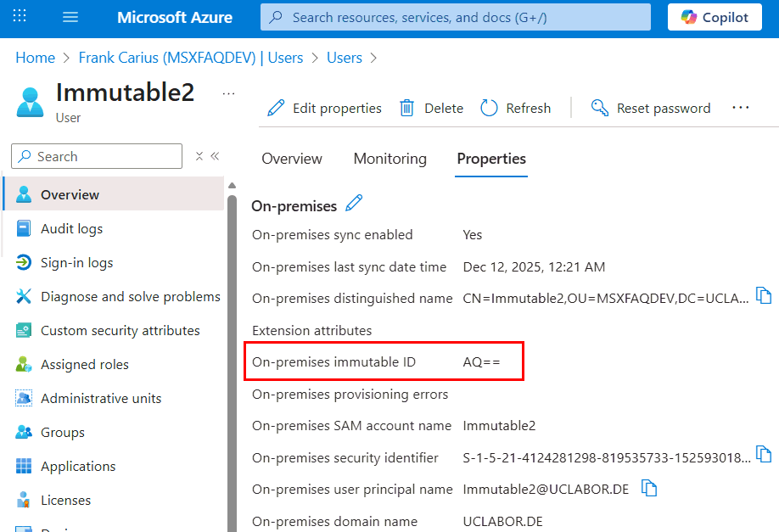Screen dimensions: 779x532
Task: Click the Reset password button
Action: pos(651,108)
